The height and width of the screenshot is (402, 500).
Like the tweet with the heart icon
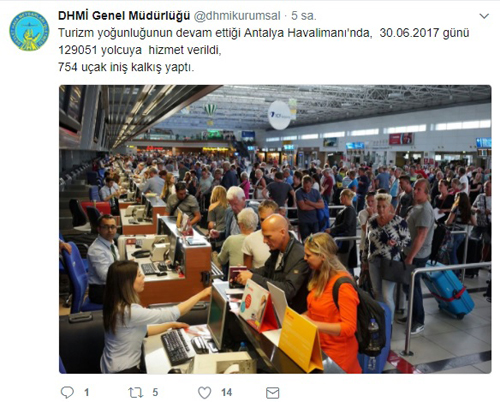click(x=204, y=392)
